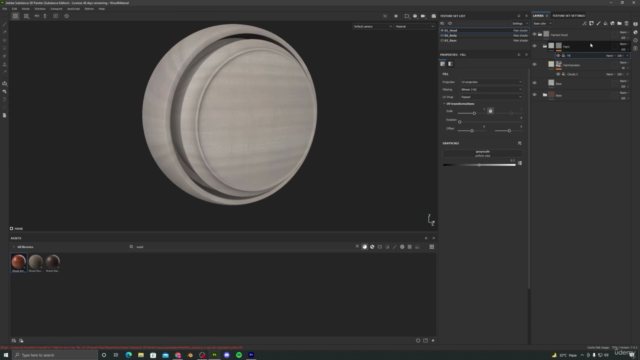Click the Add folder icon in Layers toolbar
The width and height of the screenshot is (640, 360).
pos(620,24)
